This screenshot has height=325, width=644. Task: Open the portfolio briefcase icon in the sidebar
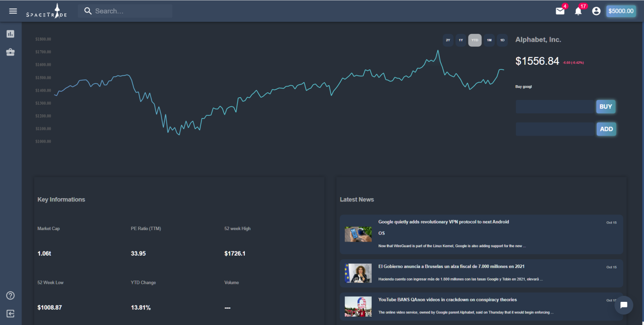10,52
